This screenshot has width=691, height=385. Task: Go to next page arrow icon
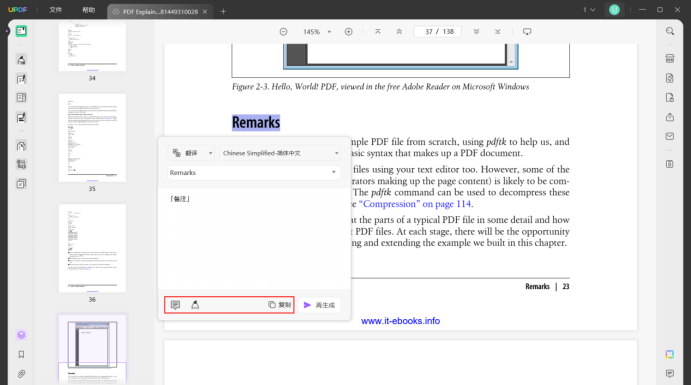[x=476, y=32]
